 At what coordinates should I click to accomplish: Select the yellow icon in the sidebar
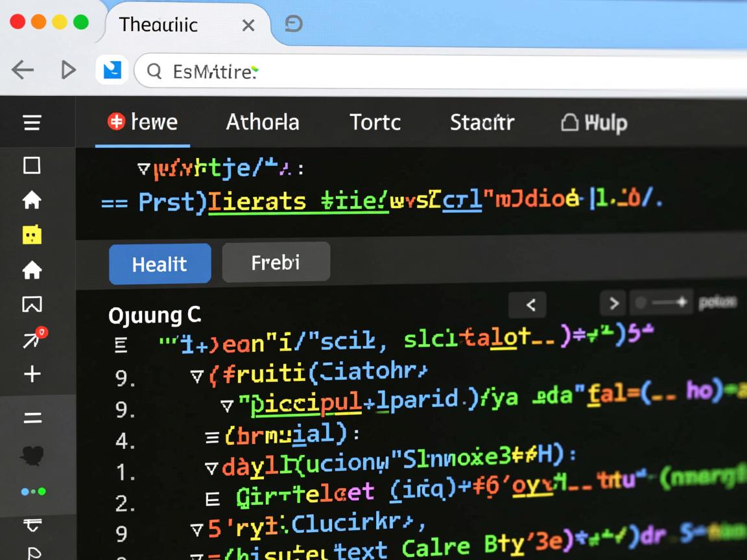click(x=32, y=235)
